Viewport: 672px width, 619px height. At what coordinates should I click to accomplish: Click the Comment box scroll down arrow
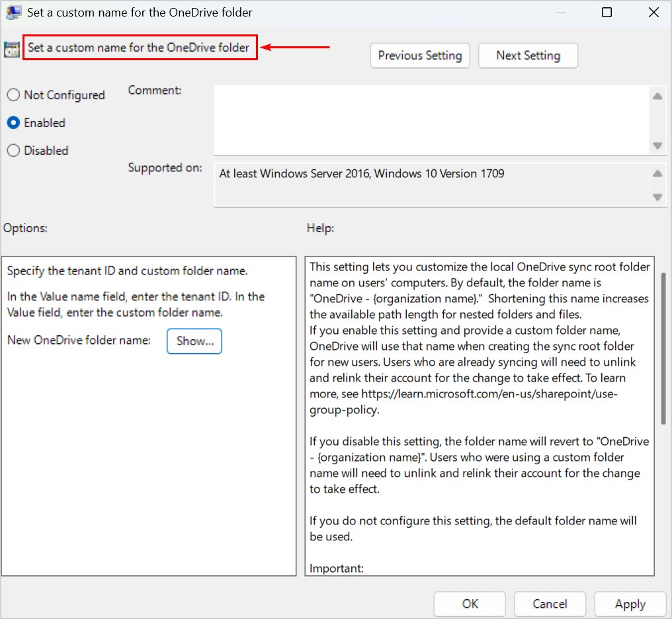pos(657,146)
